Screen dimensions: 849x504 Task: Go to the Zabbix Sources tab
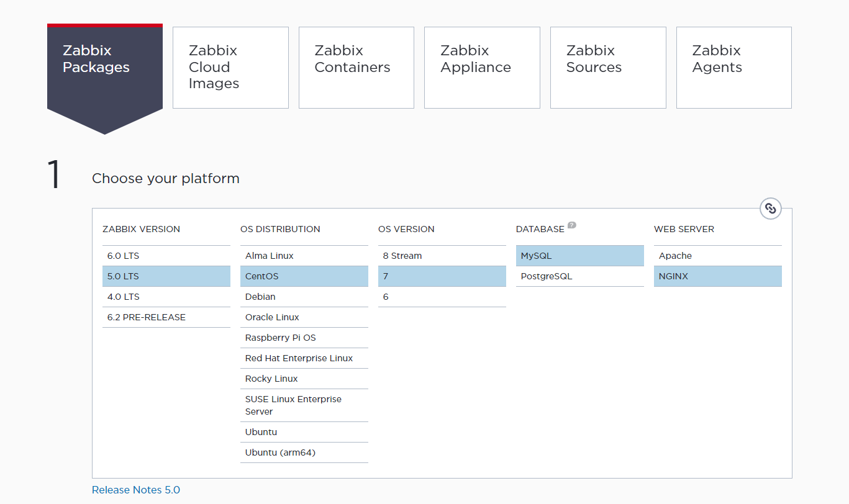607,68
